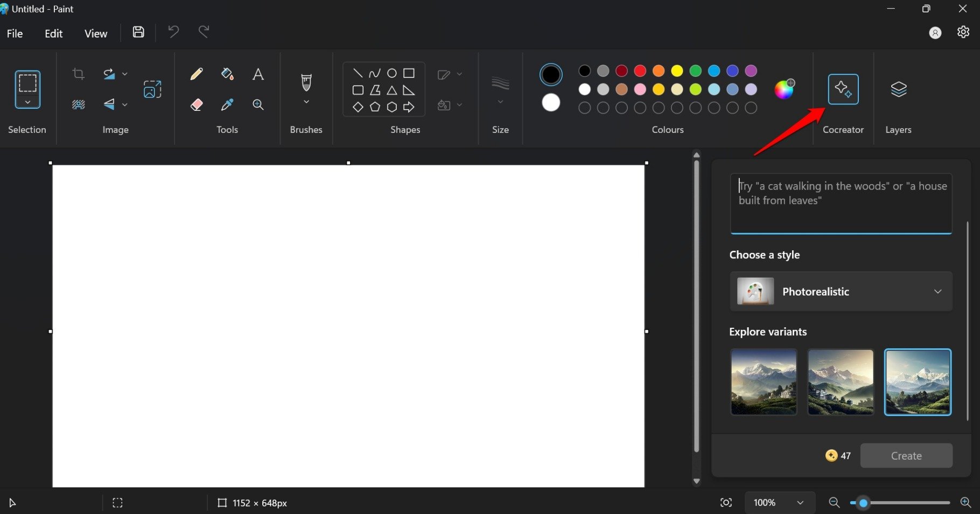
Task: Click the Create button
Action: [906, 455]
